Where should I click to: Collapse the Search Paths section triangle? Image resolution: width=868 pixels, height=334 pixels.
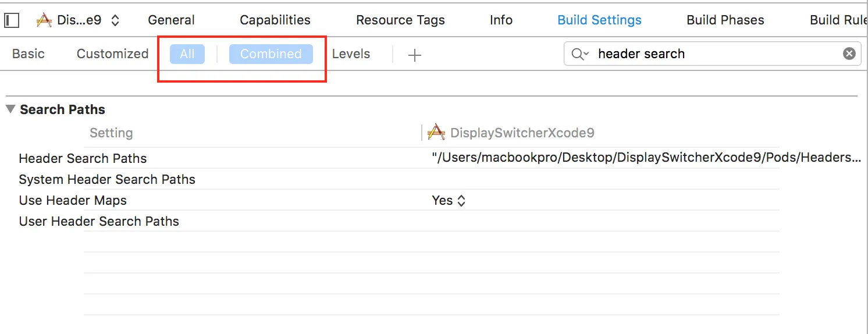(x=10, y=109)
